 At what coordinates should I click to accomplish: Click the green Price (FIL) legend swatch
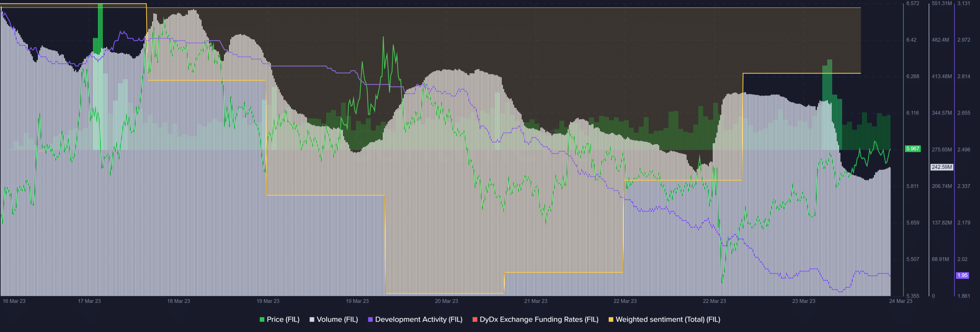(262, 319)
